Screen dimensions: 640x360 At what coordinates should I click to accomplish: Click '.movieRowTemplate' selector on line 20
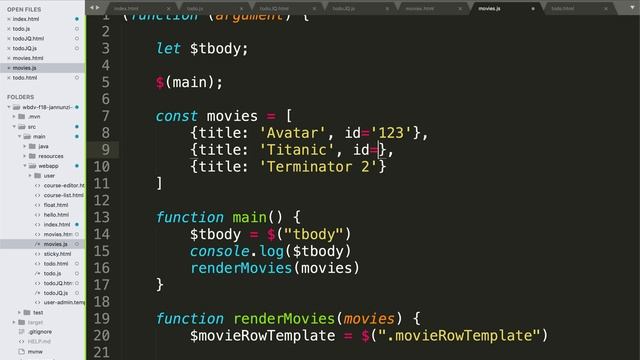coord(459,336)
